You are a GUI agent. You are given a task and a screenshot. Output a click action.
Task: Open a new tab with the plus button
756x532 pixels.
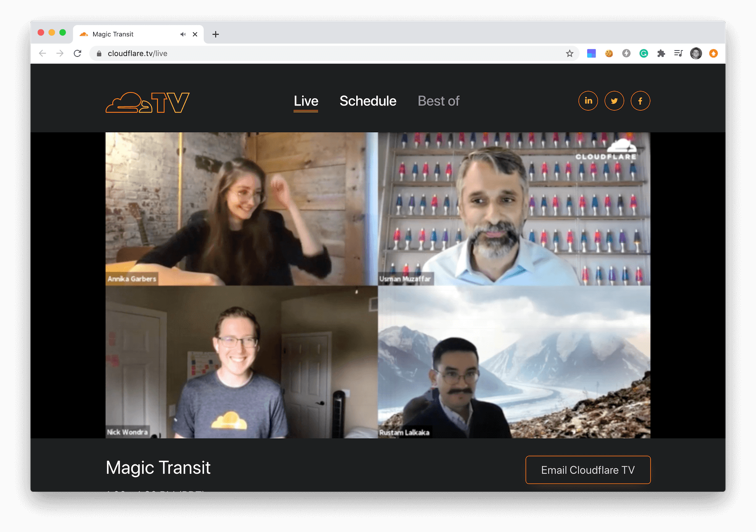215,34
